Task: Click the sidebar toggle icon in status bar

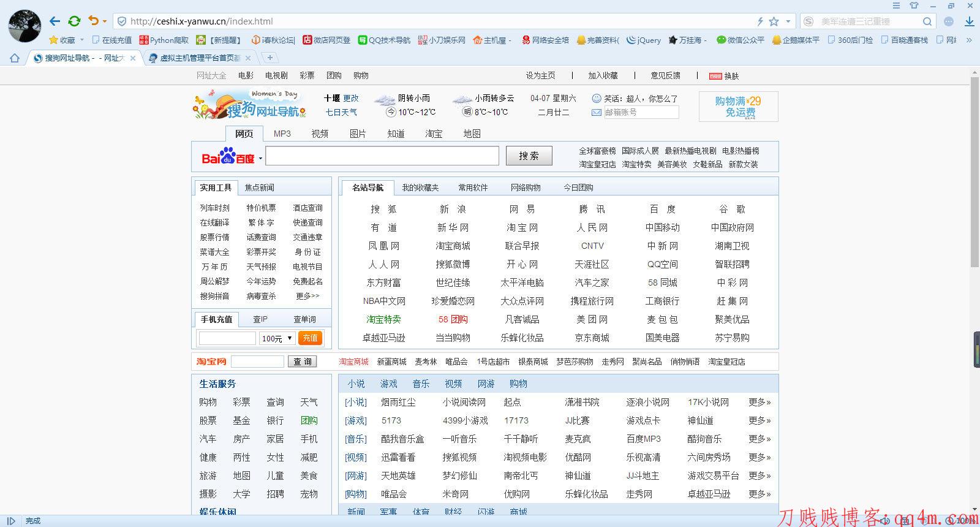Action: [11, 521]
